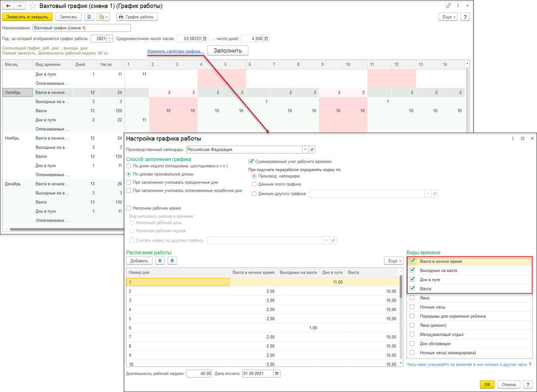The height and width of the screenshot is (392, 537).
Task: Expand the production calendar dropdown
Action: click(305, 149)
